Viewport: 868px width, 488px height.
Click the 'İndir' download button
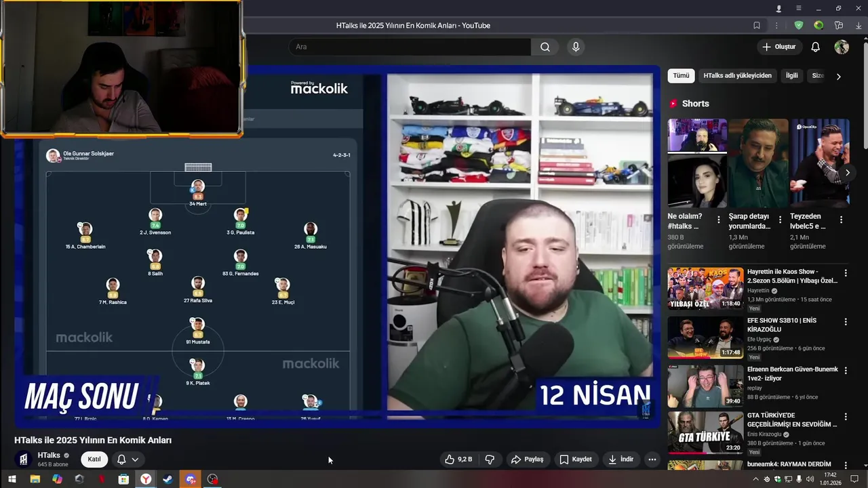(x=621, y=460)
